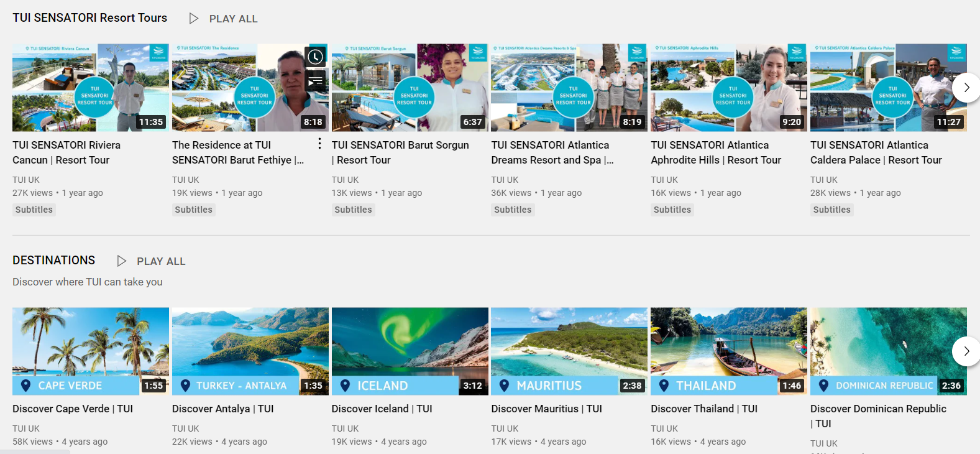Image resolution: width=980 pixels, height=454 pixels.
Task: Open Thailand video thumbnail
Action: pyautogui.click(x=729, y=351)
